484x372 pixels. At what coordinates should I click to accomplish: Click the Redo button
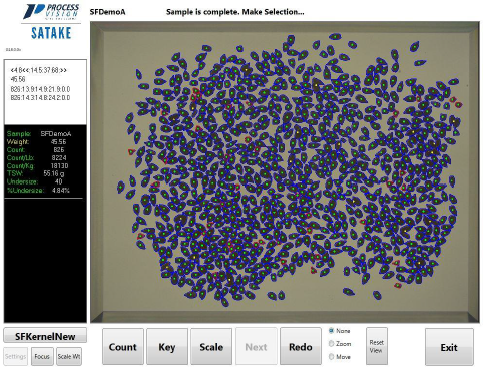[x=301, y=347]
